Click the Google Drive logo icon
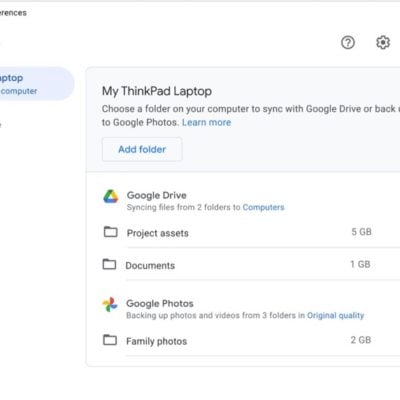 111,197
